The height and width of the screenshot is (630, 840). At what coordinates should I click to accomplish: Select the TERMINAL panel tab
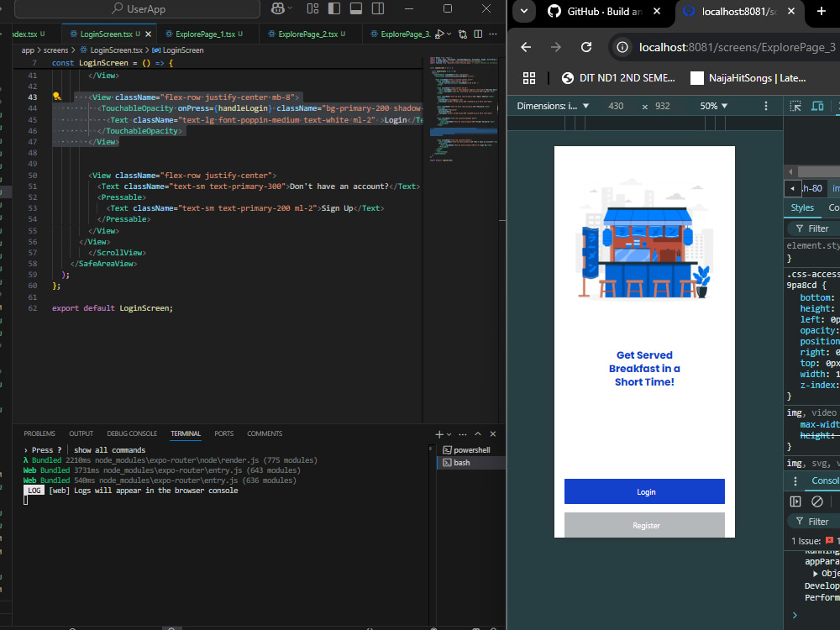pos(186,433)
